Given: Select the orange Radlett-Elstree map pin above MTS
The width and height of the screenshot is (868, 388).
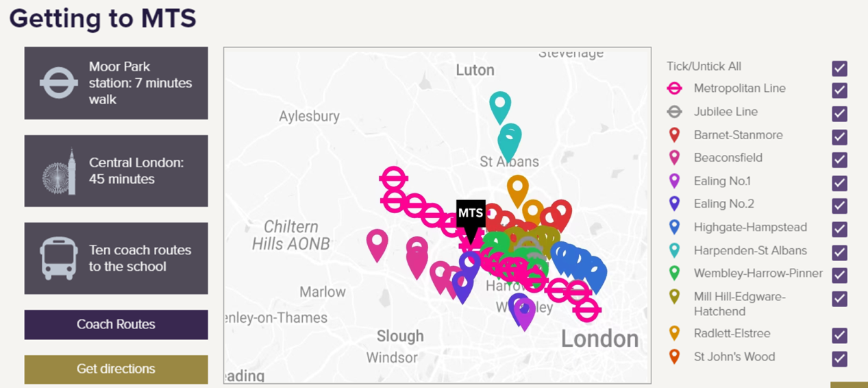Looking at the screenshot, I should click(x=517, y=190).
